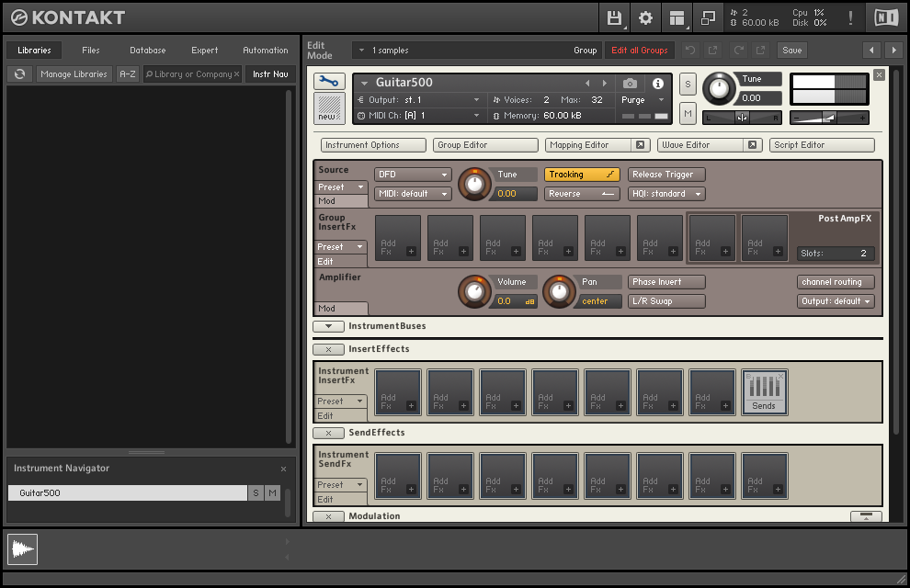Open the MIDI: default dropdown
The image size is (910, 588).
click(x=414, y=194)
